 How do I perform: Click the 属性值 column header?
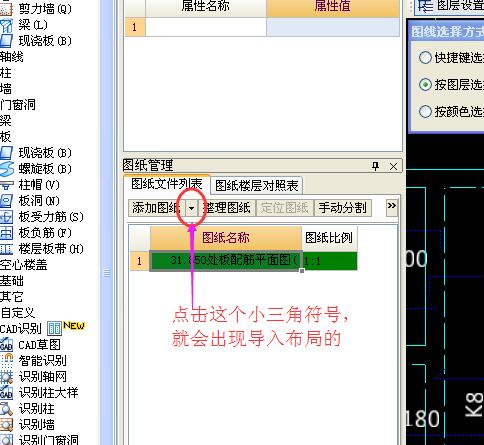[333, 7]
